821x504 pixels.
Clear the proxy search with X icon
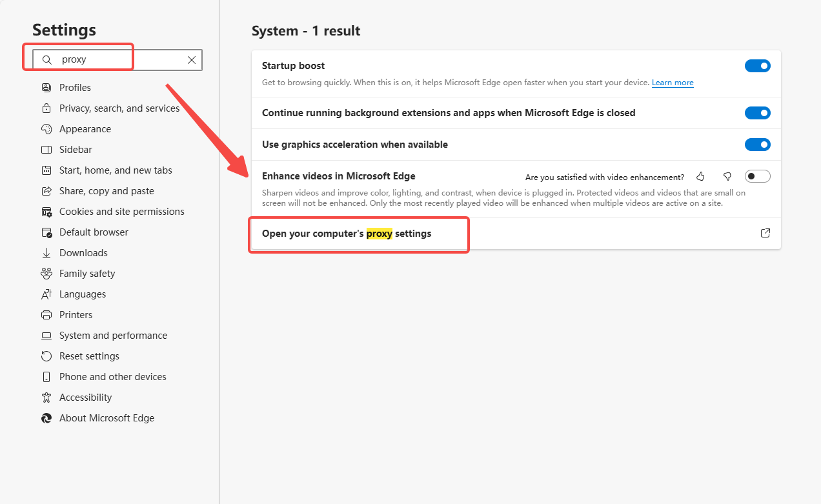(x=192, y=59)
